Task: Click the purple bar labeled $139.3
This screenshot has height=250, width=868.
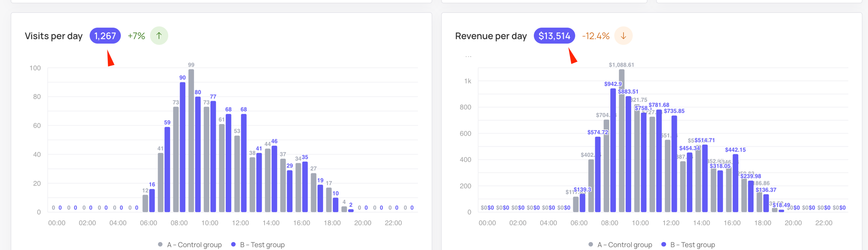Action: pyautogui.click(x=582, y=203)
